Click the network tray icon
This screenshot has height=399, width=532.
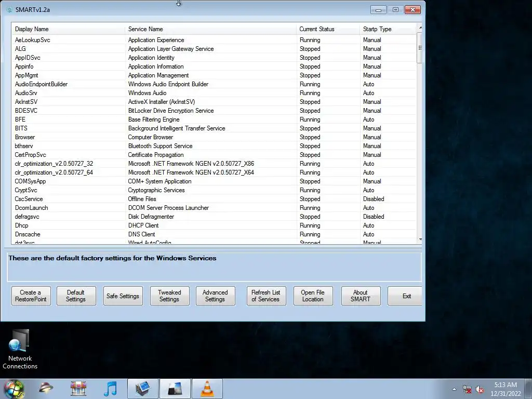(x=467, y=390)
